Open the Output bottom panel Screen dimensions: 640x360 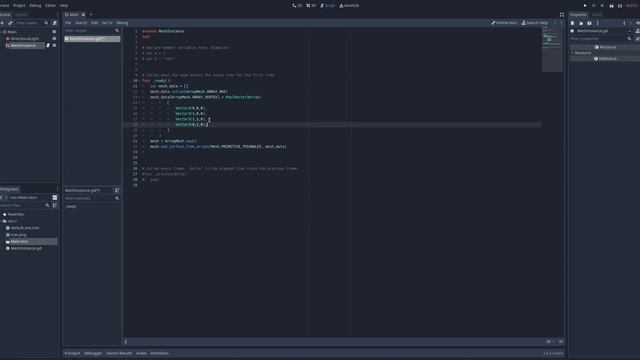[73, 353]
